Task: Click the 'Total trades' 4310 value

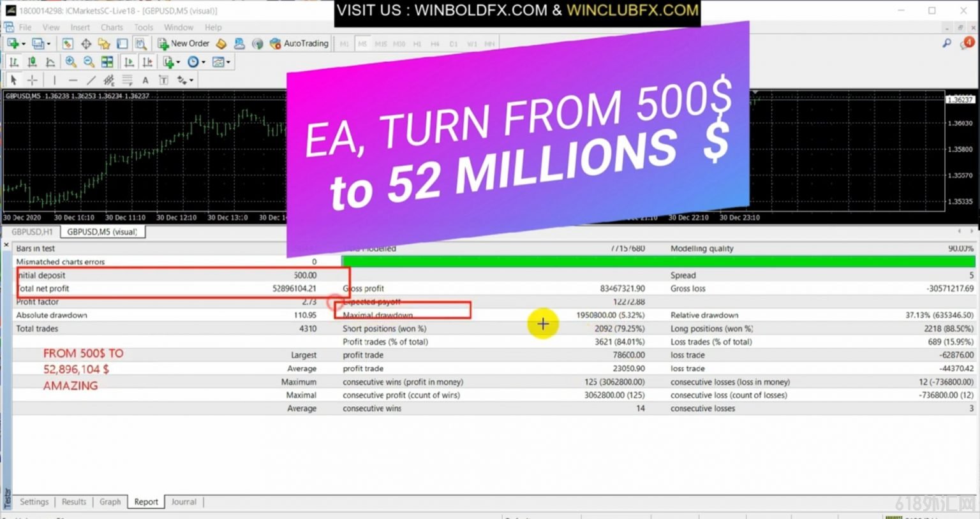Action: click(x=308, y=328)
